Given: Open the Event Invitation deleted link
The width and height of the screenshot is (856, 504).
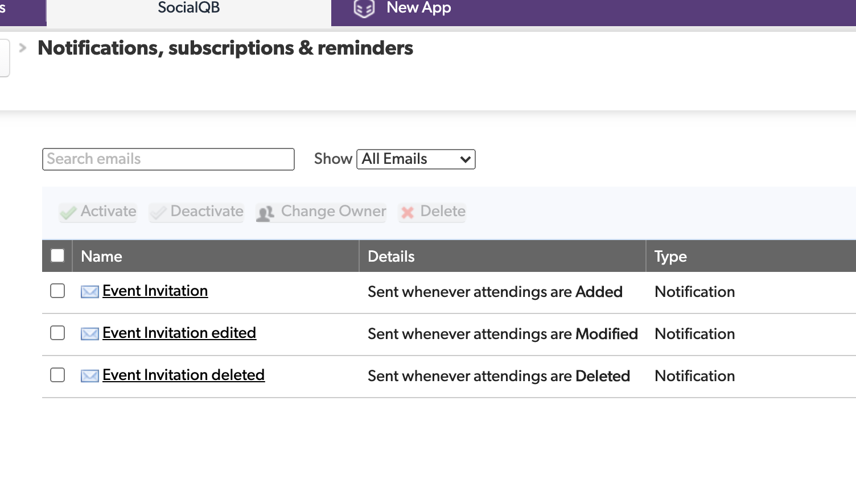Looking at the screenshot, I should click(183, 375).
